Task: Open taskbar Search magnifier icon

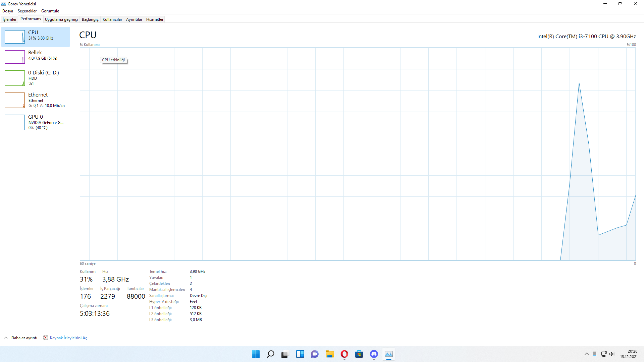Action: (x=270, y=354)
